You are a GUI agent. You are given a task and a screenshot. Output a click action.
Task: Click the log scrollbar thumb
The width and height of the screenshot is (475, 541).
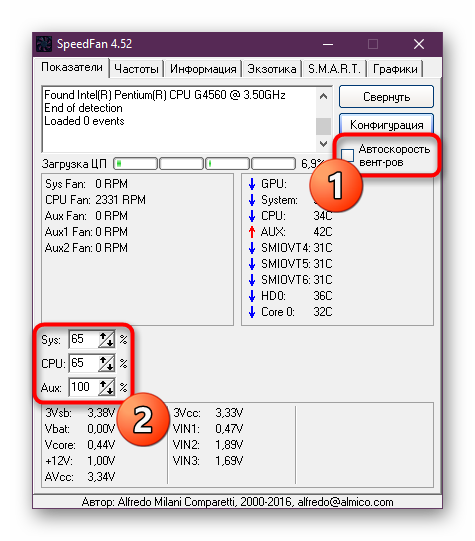pos(323,126)
